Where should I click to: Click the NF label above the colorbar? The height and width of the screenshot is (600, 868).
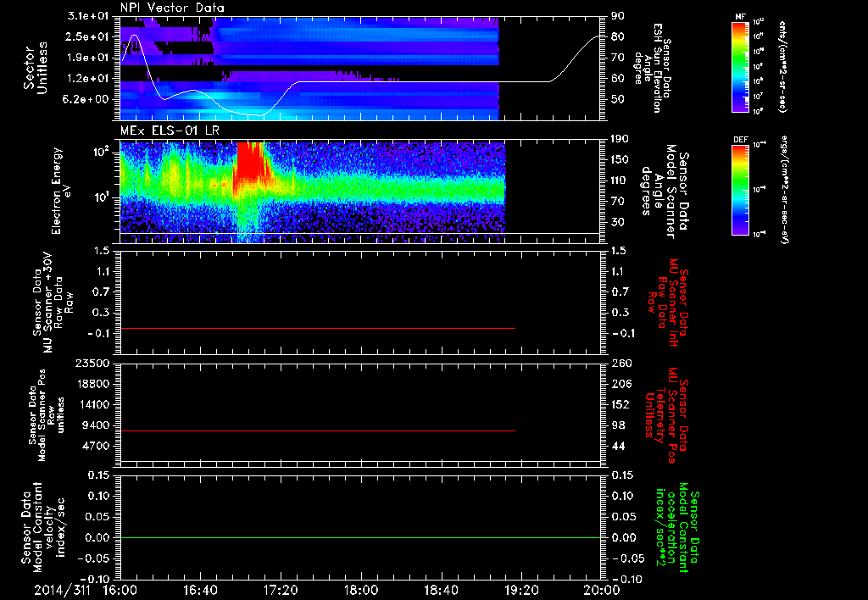(x=740, y=17)
